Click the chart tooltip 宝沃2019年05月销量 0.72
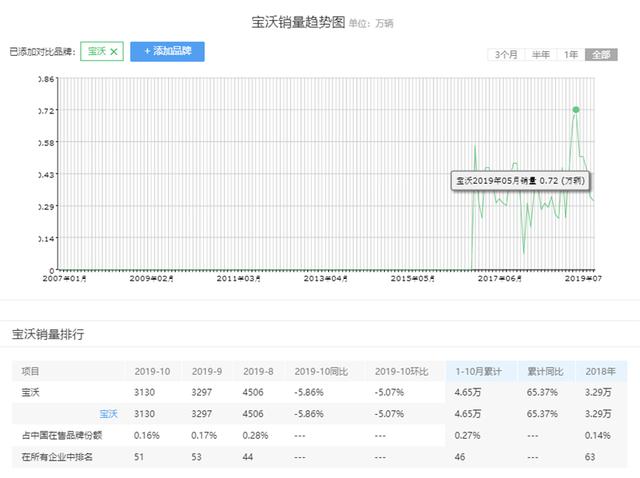Image resolution: width=640 pixels, height=478 pixels. click(x=520, y=181)
